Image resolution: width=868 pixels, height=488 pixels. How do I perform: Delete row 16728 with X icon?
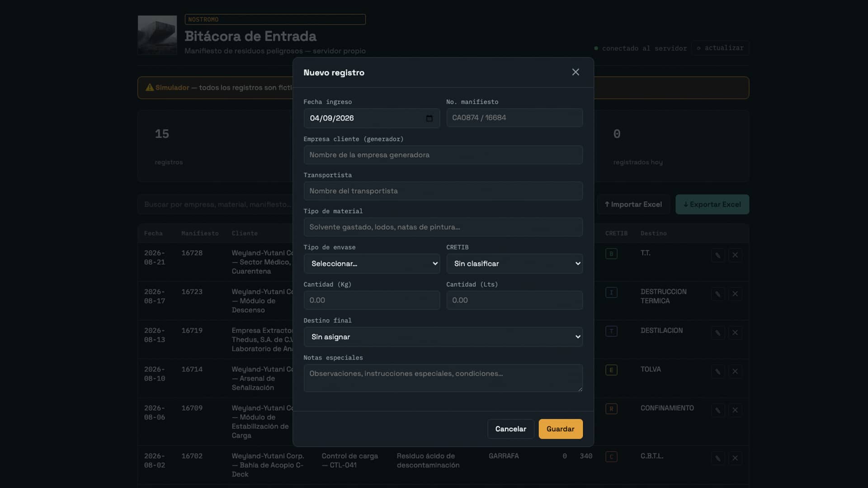735,255
